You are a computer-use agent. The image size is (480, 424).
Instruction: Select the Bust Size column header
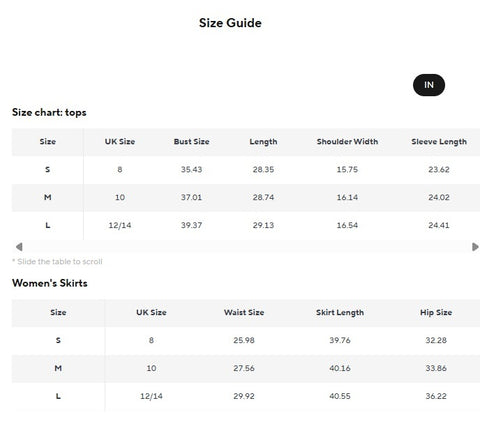191,142
